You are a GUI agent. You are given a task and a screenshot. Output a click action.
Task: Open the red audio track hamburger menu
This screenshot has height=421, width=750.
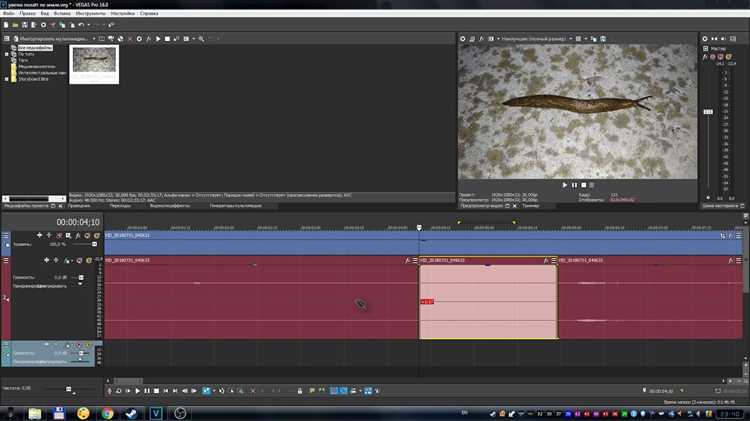6,260
